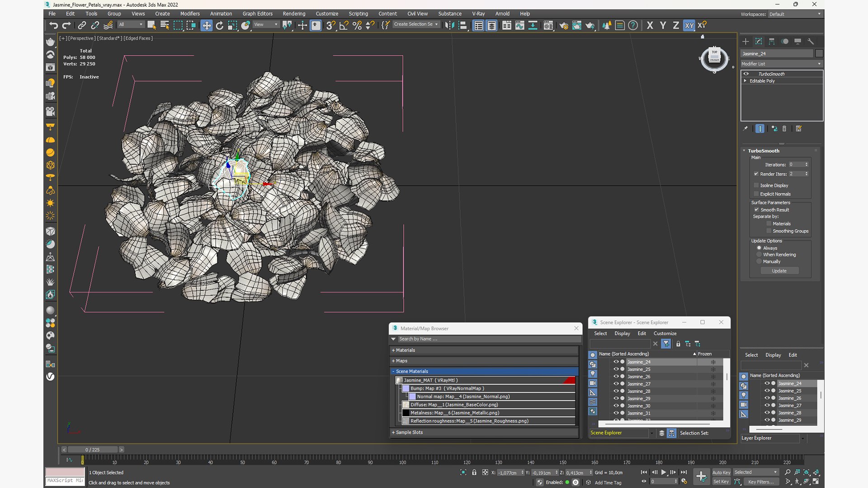Open the Graph Editors menu
Viewport: 868px width, 488px height.
(257, 14)
